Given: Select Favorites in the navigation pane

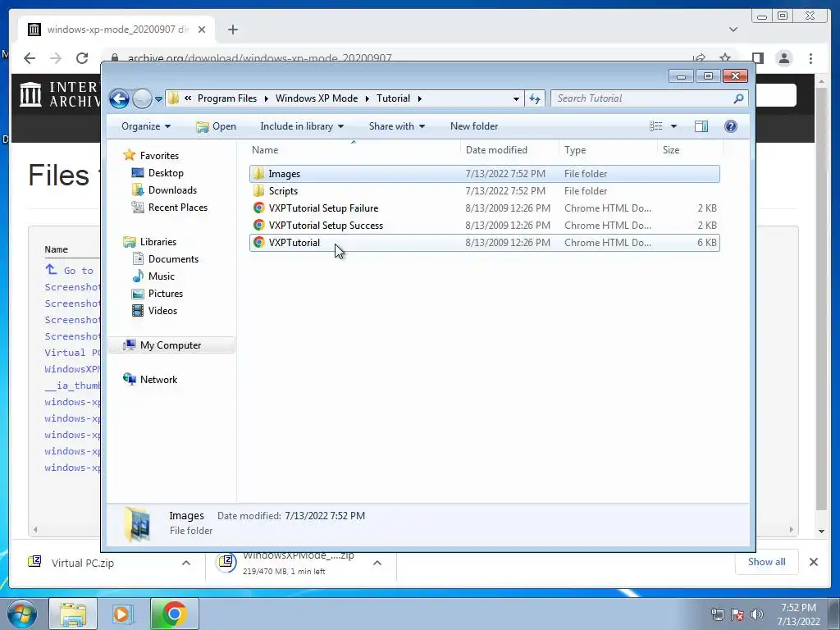Looking at the screenshot, I should 159,156.
